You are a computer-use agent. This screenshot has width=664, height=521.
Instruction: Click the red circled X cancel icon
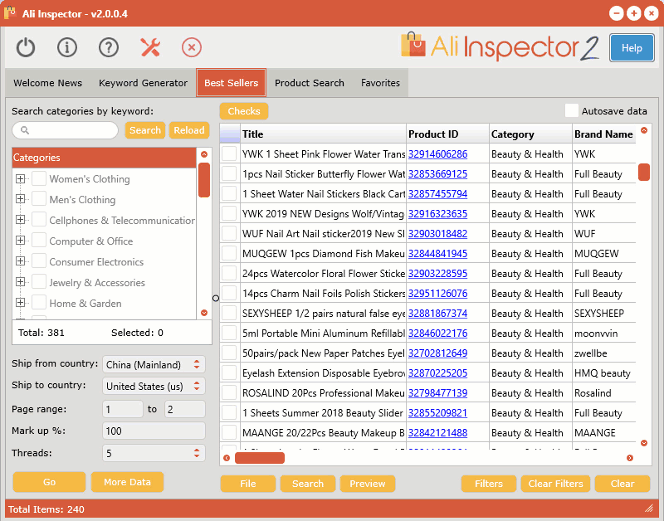(191, 47)
